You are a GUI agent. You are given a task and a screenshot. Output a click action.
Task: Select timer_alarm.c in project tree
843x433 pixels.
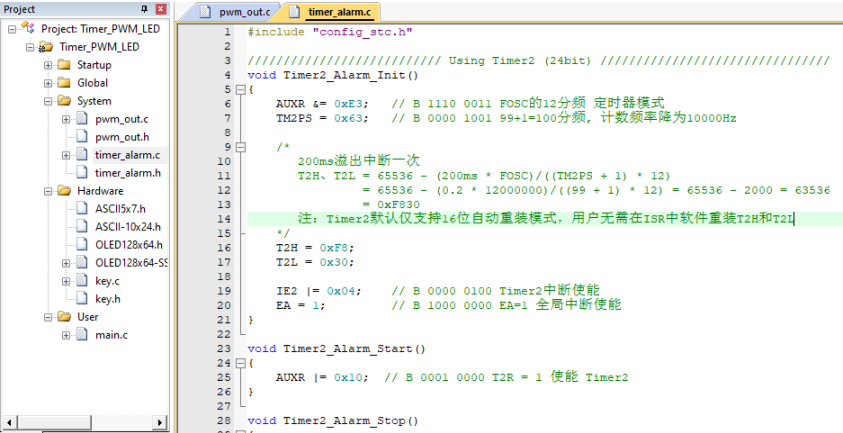pos(127,155)
